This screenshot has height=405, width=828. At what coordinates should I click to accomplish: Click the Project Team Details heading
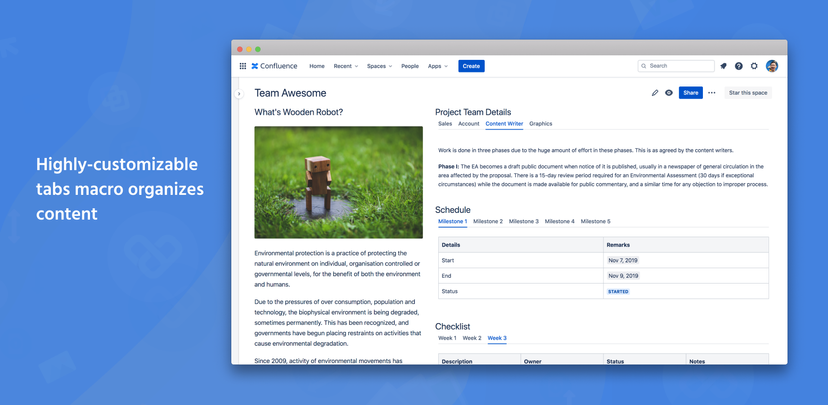(x=473, y=112)
